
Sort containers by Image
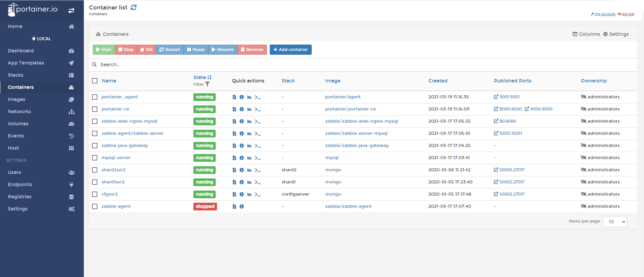click(333, 81)
